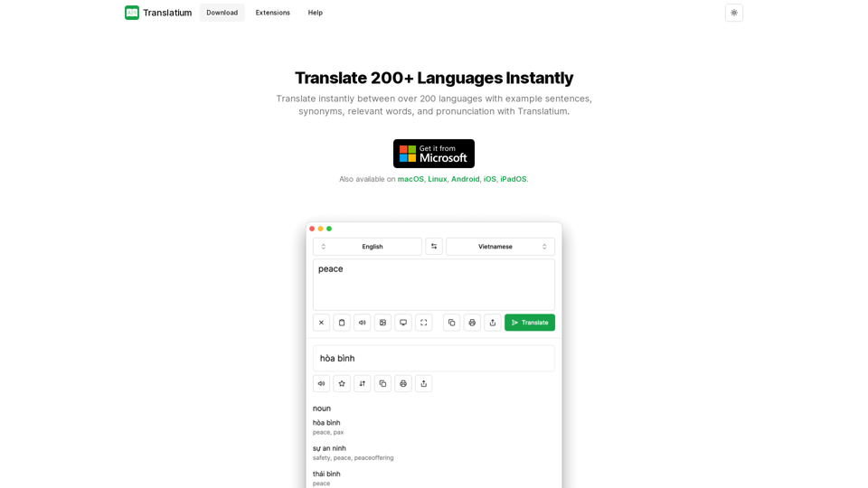Copy the 'hòa bình' translated text
868x488 pixels.
pos(382,383)
